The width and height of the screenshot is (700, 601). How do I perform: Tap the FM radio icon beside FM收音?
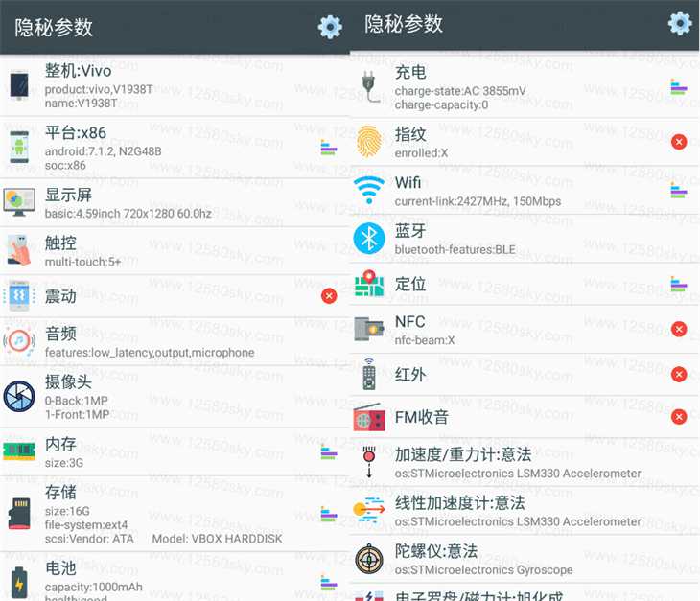(369, 417)
